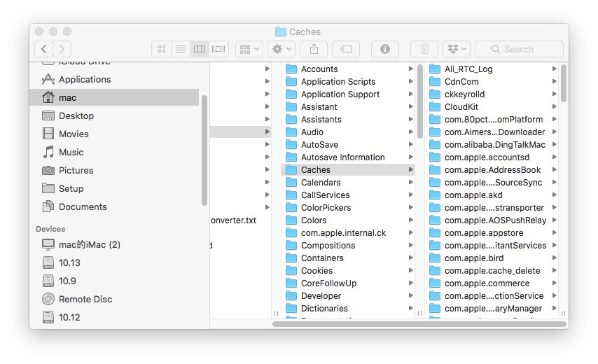Expand the Ali_RTC_Log folder arrow
598x364 pixels.
(554, 69)
